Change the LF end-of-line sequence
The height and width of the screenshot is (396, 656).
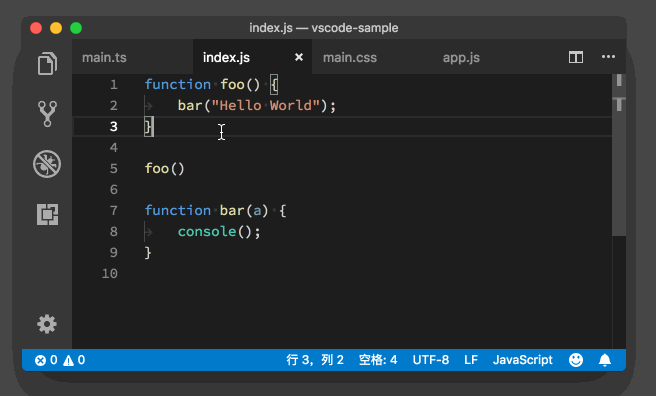coord(471,360)
